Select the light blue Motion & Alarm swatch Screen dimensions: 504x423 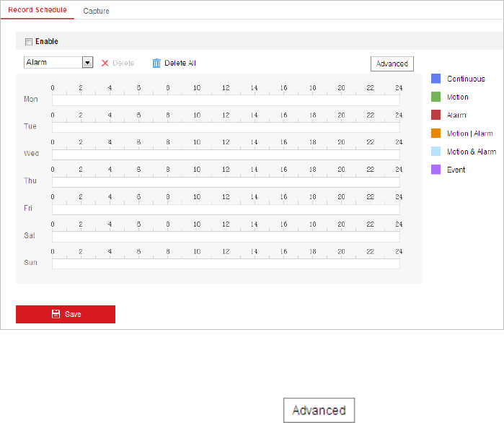coord(436,151)
